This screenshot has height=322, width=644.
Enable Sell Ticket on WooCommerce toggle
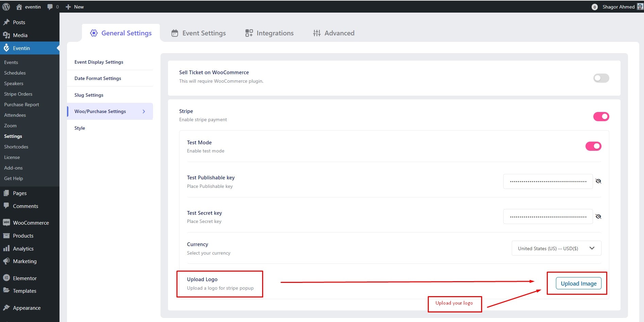pos(601,78)
